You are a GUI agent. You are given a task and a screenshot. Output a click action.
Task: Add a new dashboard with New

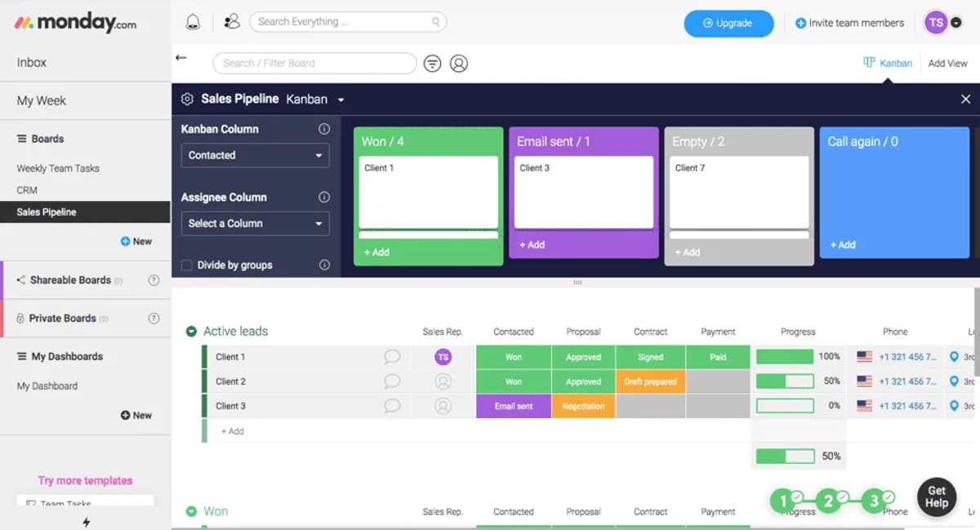point(136,416)
